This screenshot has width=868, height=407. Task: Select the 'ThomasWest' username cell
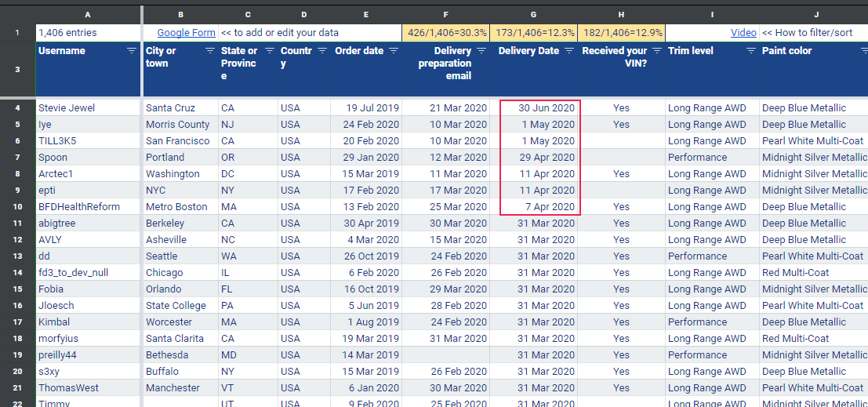click(x=88, y=387)
